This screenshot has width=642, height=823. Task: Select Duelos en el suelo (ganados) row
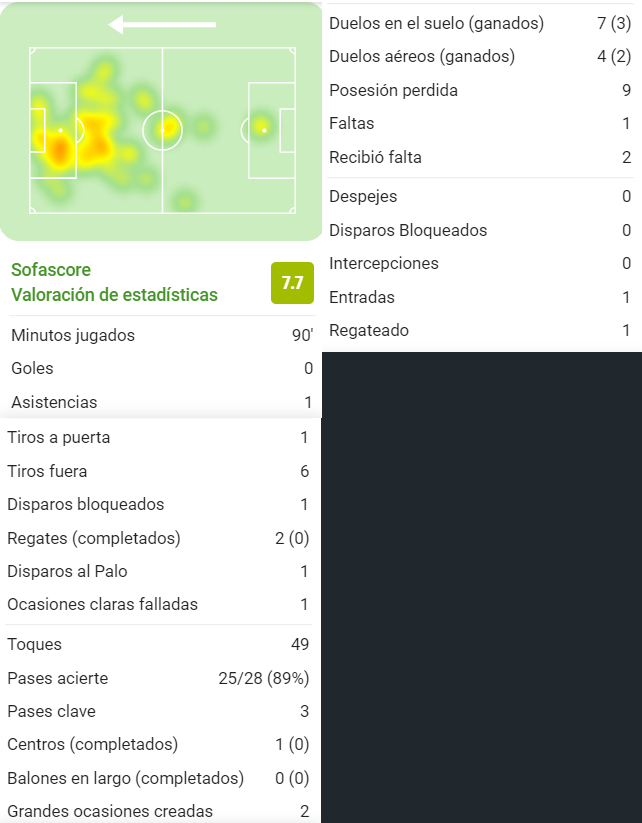(x=480, y=24)
